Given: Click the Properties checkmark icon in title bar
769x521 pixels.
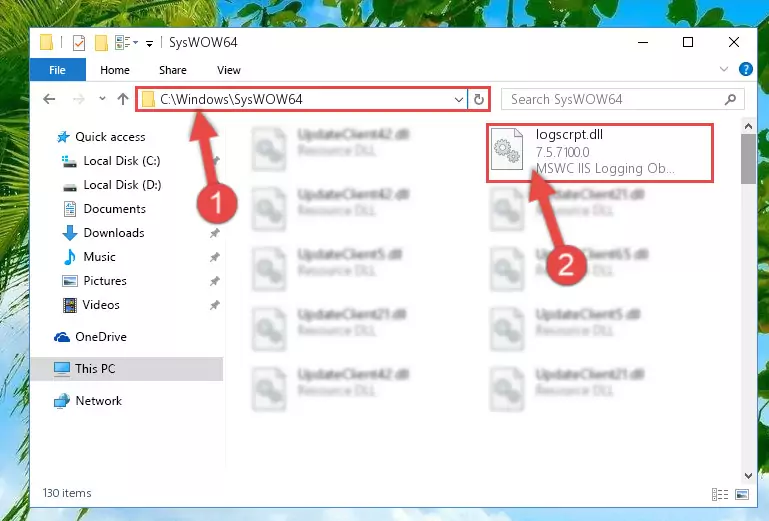Looking at the screenshot, I should [78, 43].
